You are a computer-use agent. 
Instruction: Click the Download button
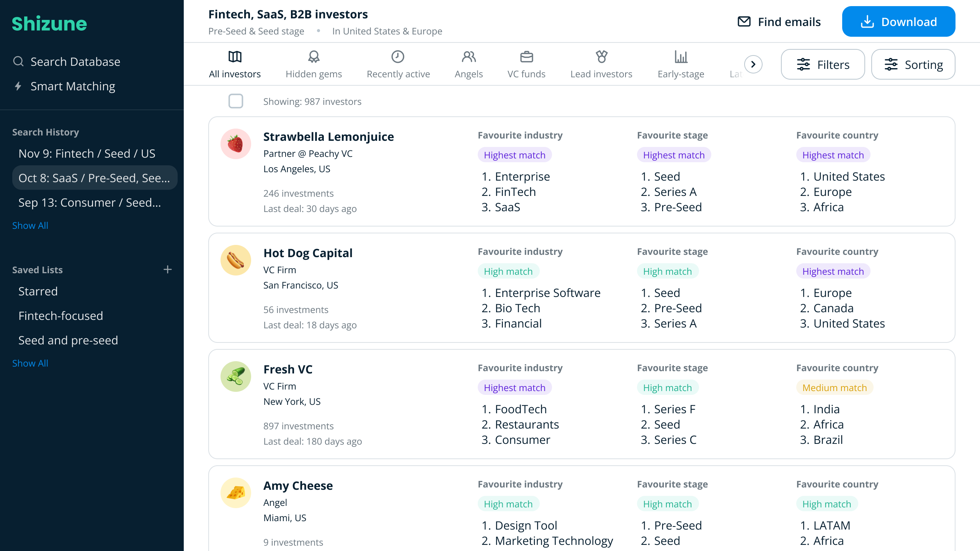click(x=898, y=21)
